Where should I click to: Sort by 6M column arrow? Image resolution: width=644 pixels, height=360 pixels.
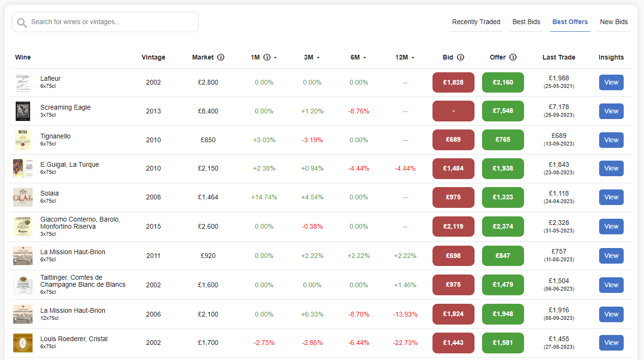pyautogui.click(x=365, y=58)
